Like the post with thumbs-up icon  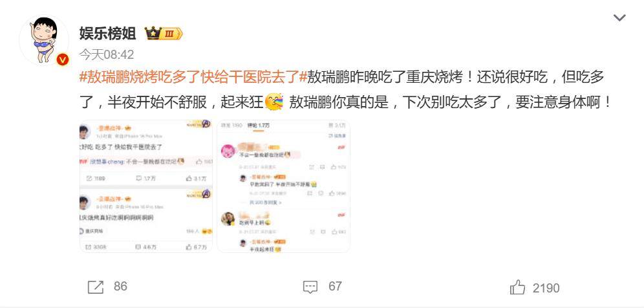[517, 287]
